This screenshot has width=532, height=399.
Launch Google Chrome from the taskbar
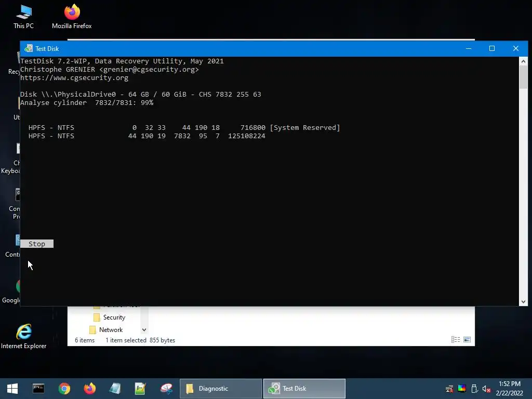click(x=64, y=389)
